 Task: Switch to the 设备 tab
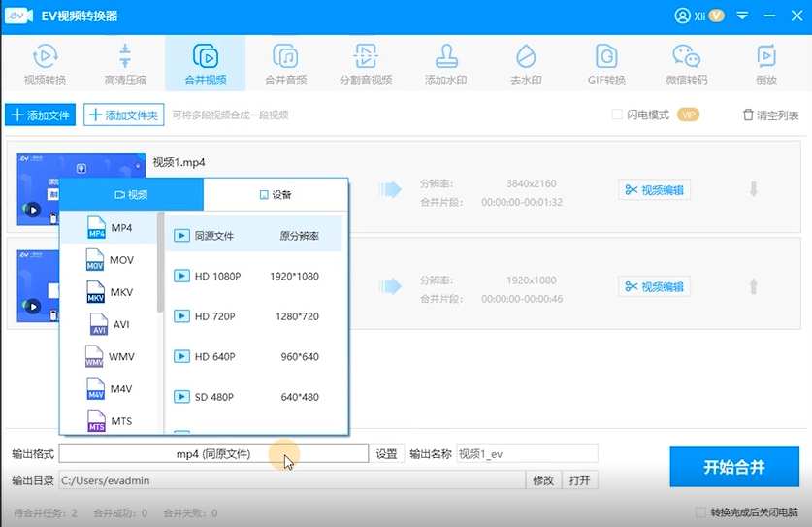tap(276, 194)
